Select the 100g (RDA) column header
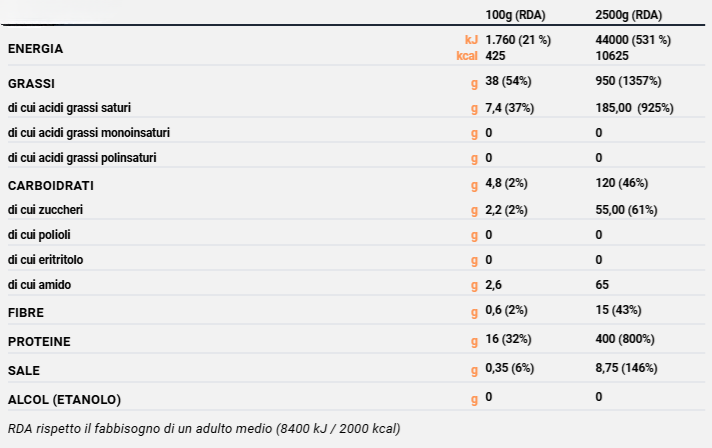Screen dimensions: 712x448 518,15
